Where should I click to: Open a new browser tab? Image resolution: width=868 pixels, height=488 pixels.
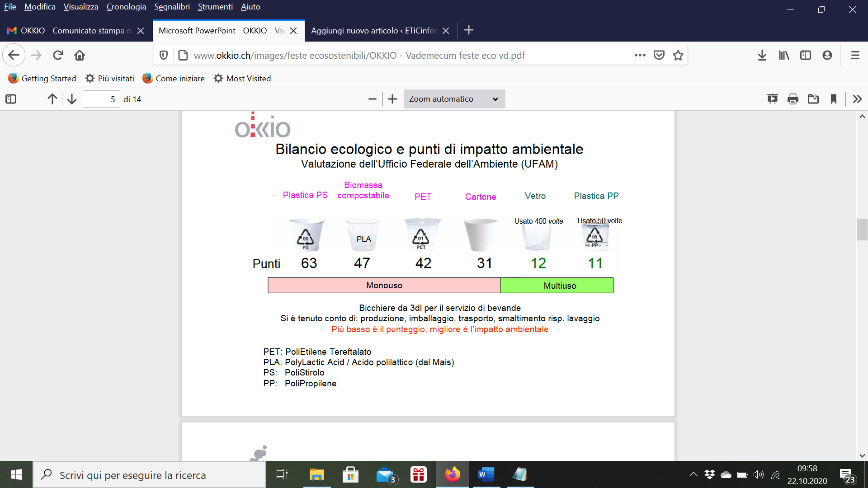(x=469, y=30)
